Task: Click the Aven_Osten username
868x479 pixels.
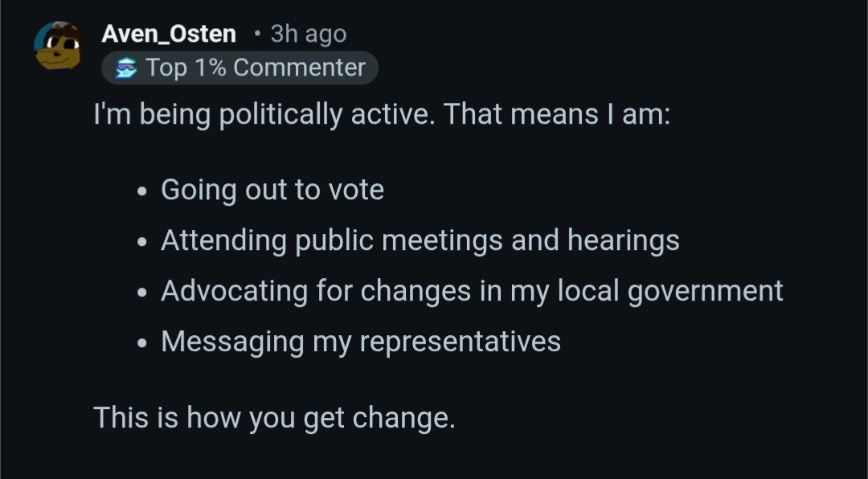Action: click(x=169, y=34)
